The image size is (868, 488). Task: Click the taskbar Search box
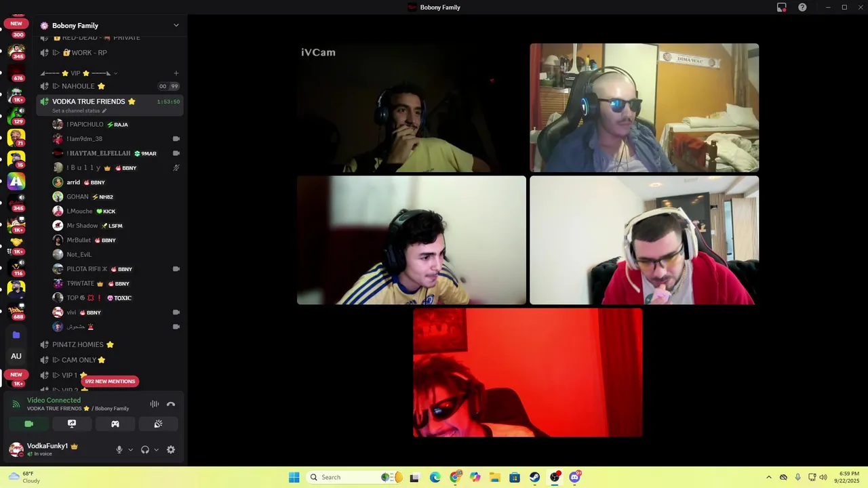356,477
